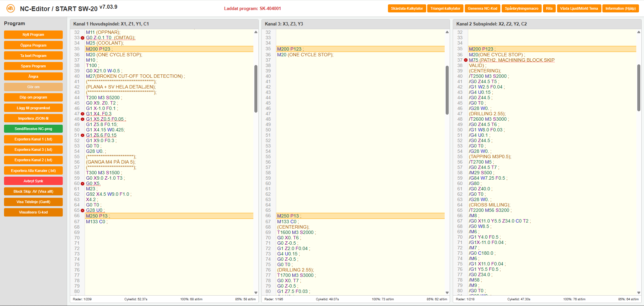Click error marker on line 33 in Kanal 1
This screenshot has height=306, width=644.
click(x=83, y=38)
